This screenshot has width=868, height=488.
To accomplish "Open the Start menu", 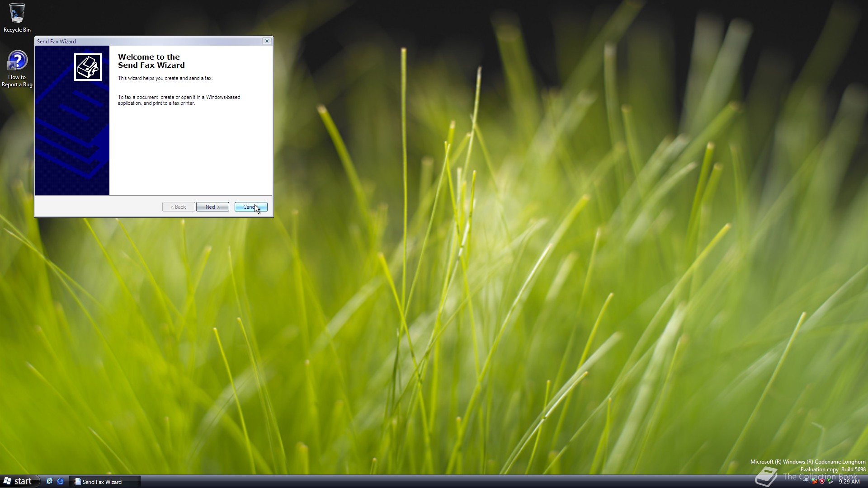I will pos(18,481).
